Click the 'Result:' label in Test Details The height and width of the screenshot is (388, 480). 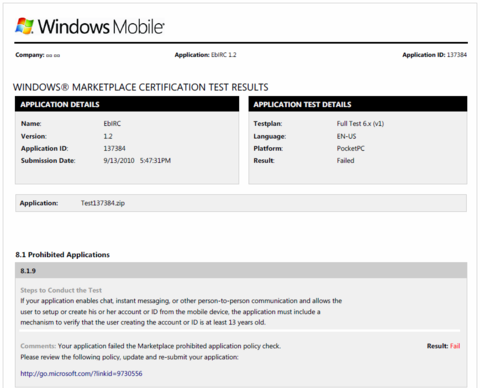(264, 161)
